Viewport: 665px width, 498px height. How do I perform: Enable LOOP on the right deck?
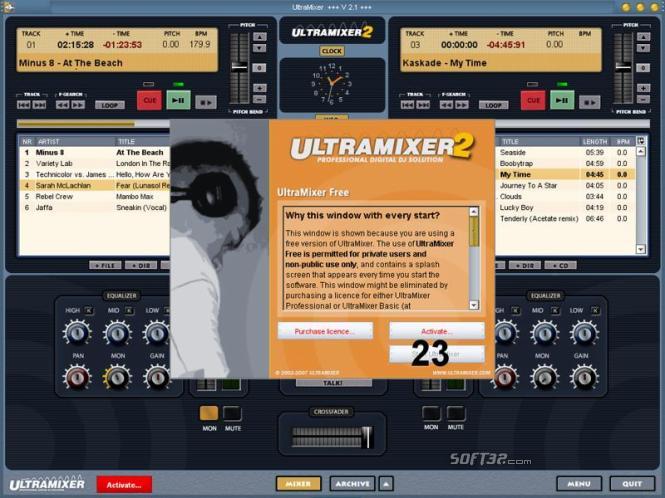pos(494,105)
